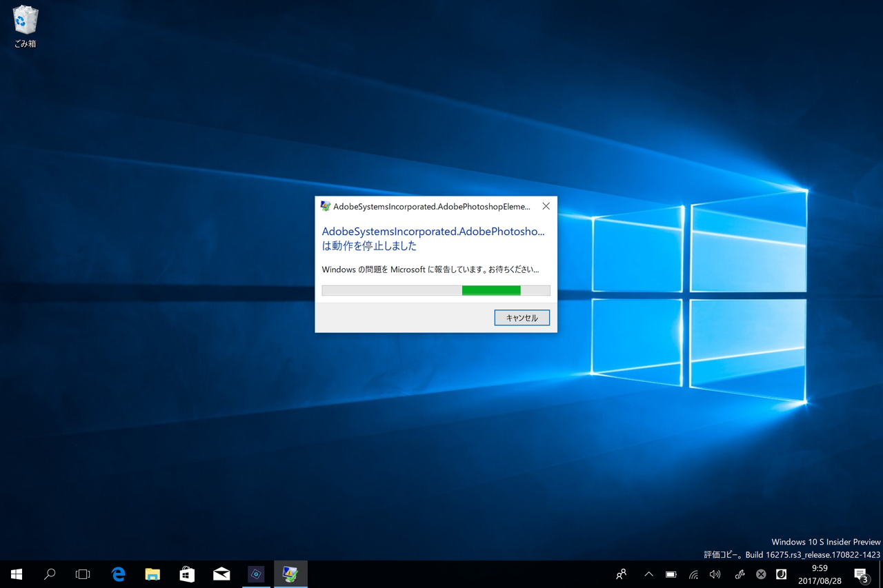Open Task View on the taskbar
The image size is (883, 588).
pyautogui.click(x=83, y=574)
